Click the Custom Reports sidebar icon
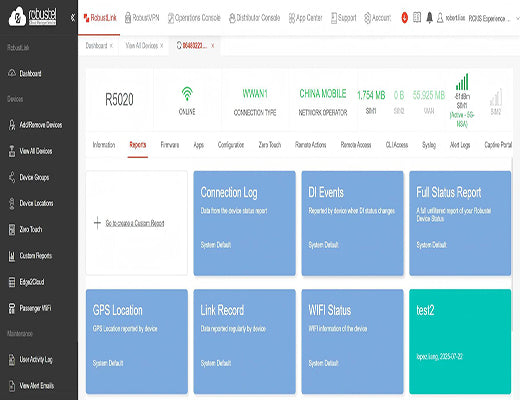The width and height of the screenshot is (520, 400). pyautogui.click(x=12, y=256)
